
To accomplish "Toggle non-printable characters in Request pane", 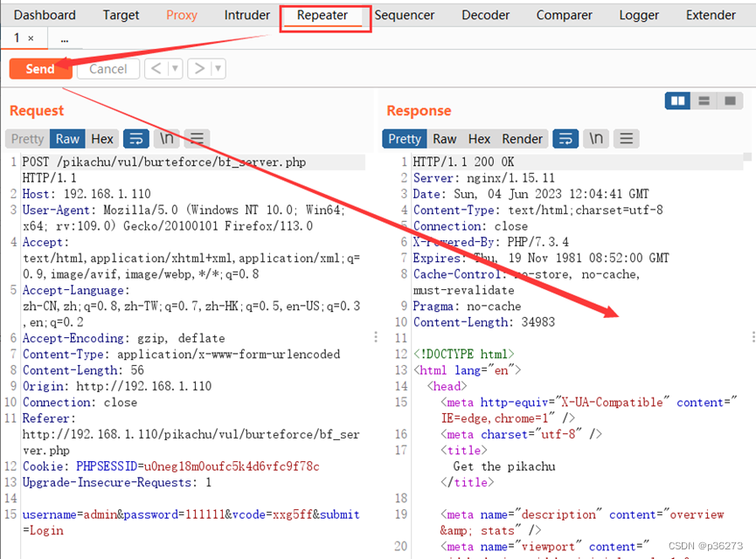I will coord(167,139).
